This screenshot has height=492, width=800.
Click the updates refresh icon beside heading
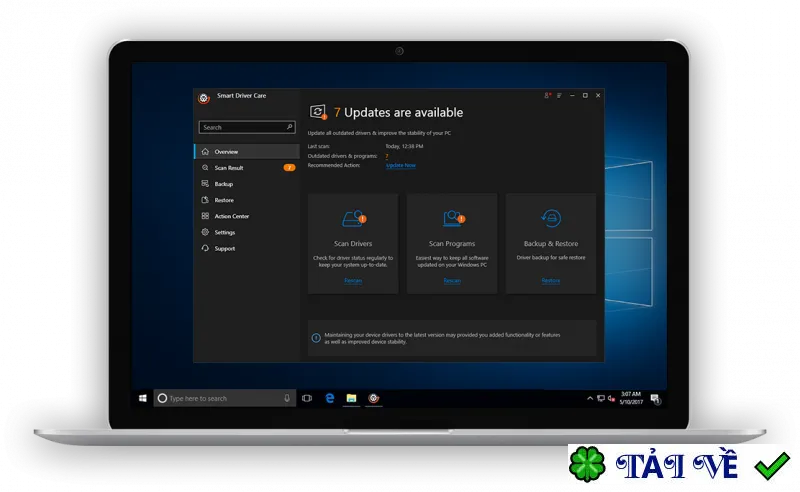coord(318,112)
